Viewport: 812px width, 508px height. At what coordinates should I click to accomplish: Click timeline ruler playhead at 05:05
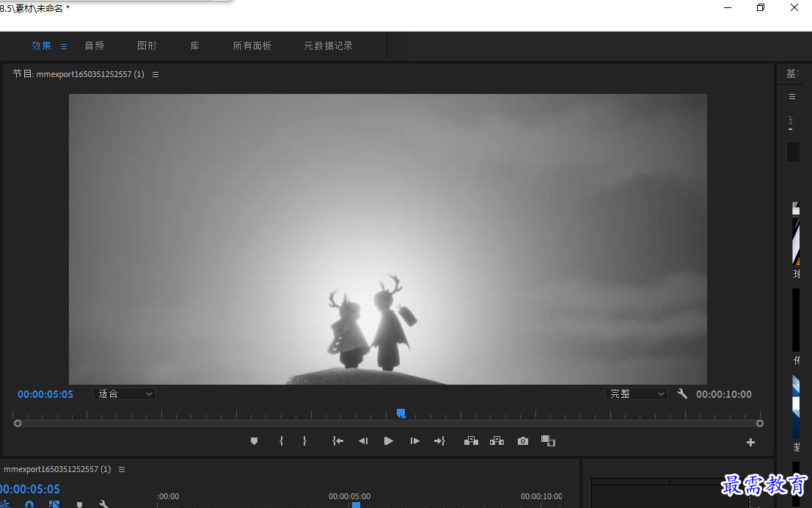pyautogui.click(x=356, y=505)
